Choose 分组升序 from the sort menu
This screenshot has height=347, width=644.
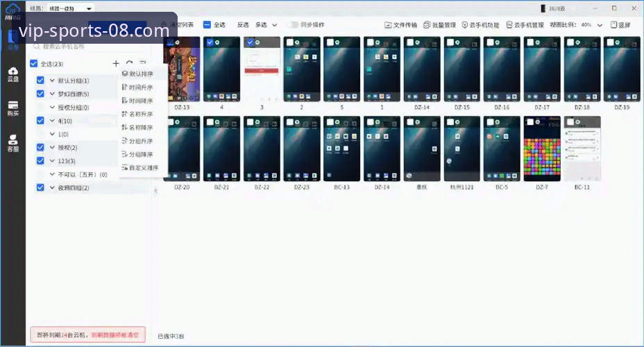pos(142,141)
